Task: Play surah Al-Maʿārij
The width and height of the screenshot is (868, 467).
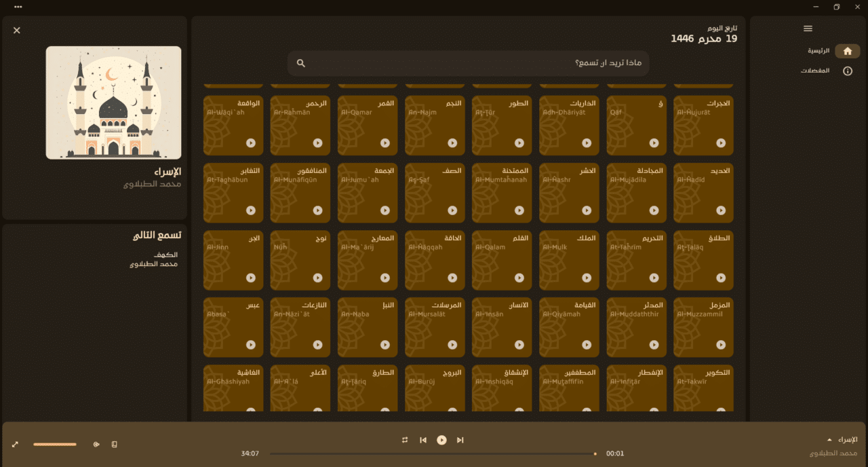Action: (x=385, y=278)
